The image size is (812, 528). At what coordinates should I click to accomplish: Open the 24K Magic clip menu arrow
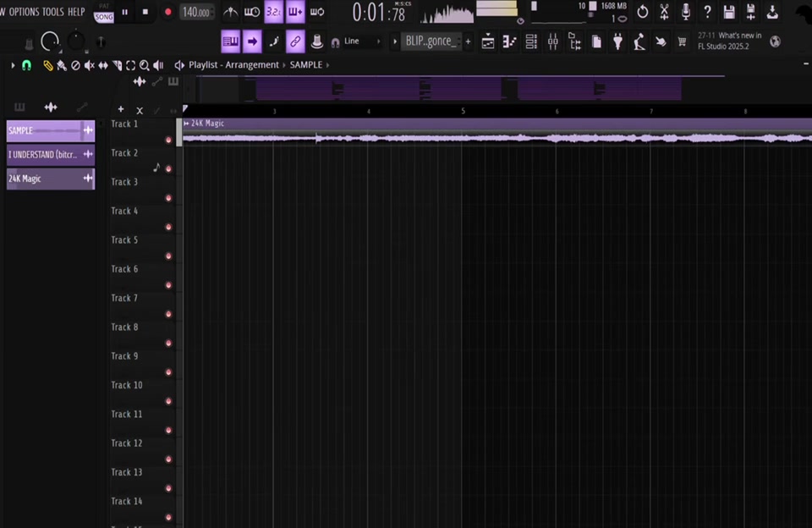[186, 124]
